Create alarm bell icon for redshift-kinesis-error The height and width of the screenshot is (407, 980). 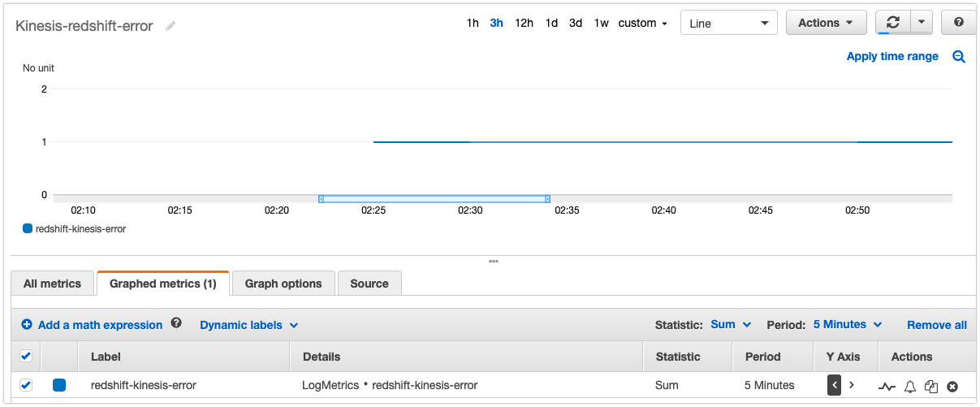click(x=910, y=387)
